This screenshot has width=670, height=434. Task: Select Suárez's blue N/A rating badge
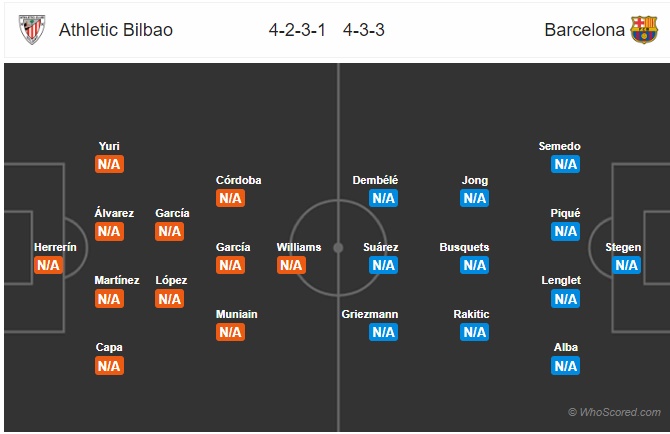[x=383, y=265]
